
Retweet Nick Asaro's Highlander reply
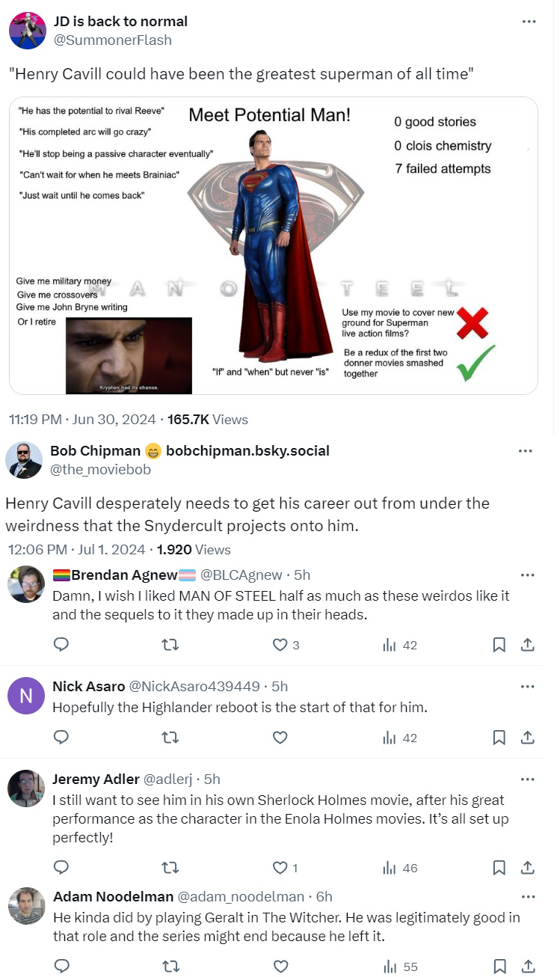click(170, 738)
